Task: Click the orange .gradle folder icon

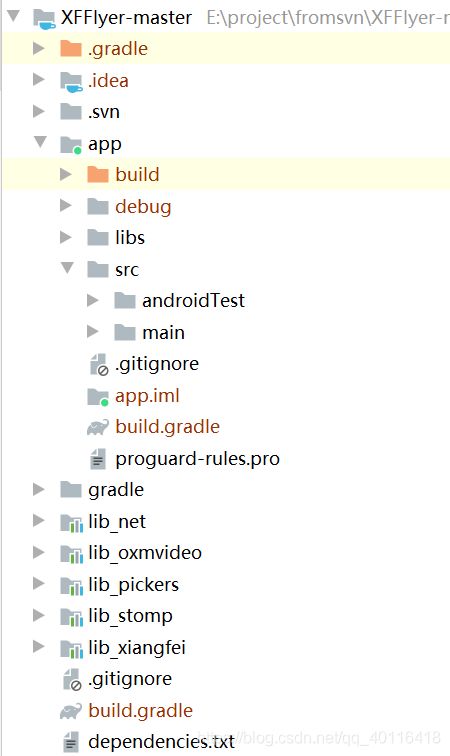Action: pos(71,48)
